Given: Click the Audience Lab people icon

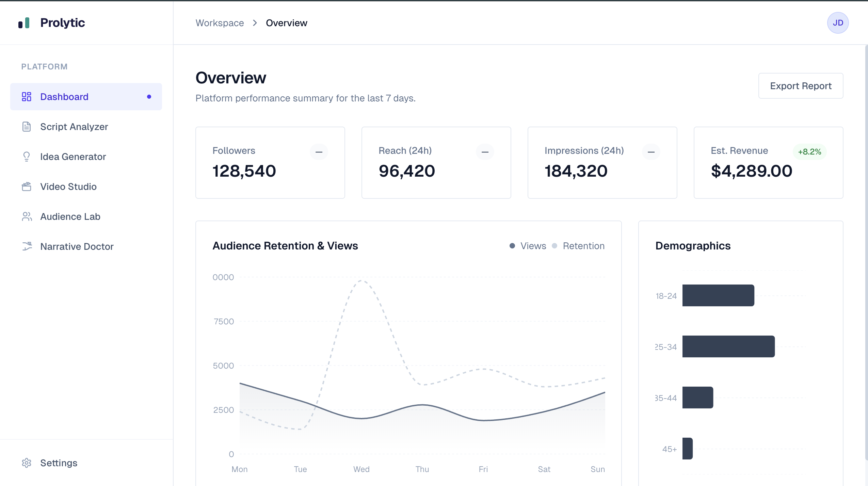Looking at the screenshot, I should (27, 216).
